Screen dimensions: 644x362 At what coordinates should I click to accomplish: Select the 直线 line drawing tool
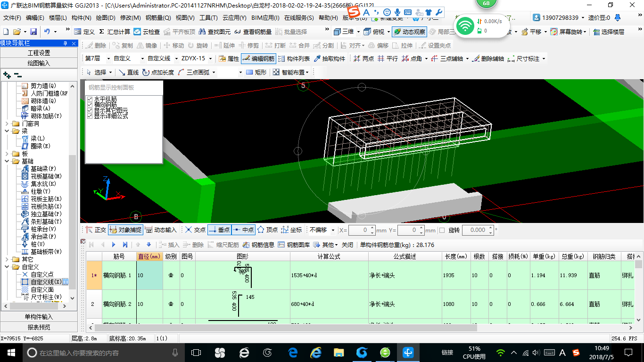pyautogui.click(x=128, y=72)
